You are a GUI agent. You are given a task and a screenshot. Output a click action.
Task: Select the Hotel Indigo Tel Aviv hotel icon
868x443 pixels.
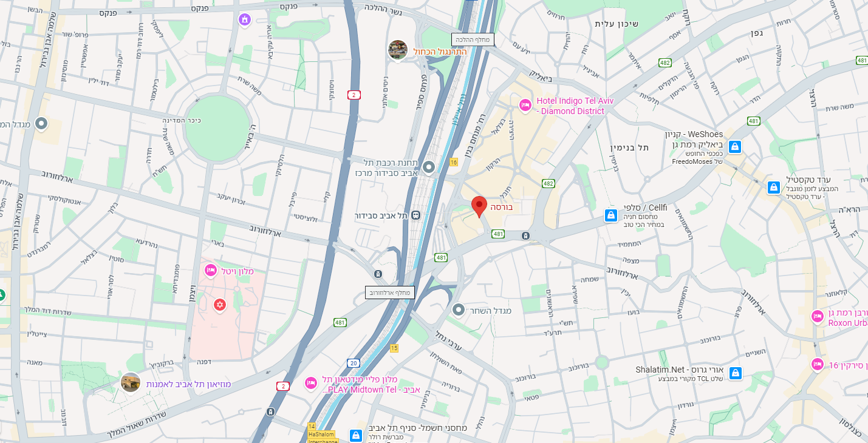(525, 106)
